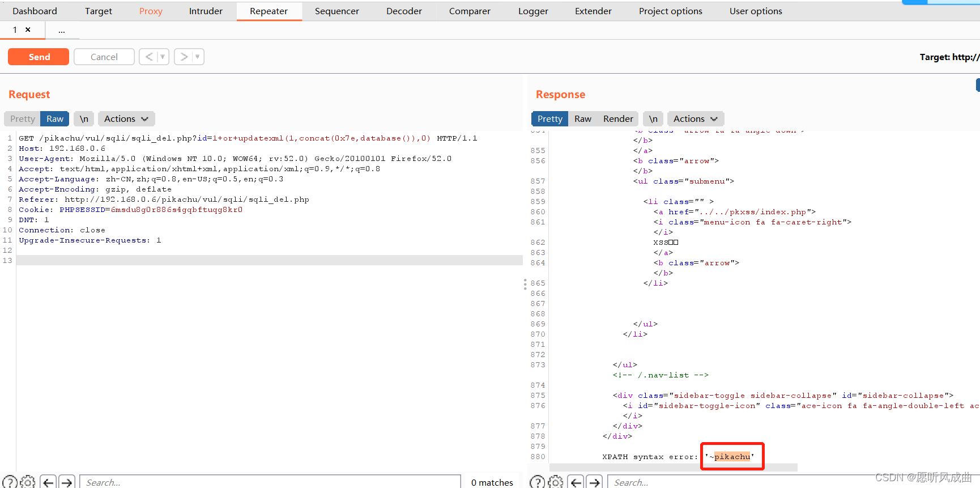The height and width of the screenshot is (488, 980).
Task: Click the Request/Response pane splitter handle
Action: tap(525, 285)
